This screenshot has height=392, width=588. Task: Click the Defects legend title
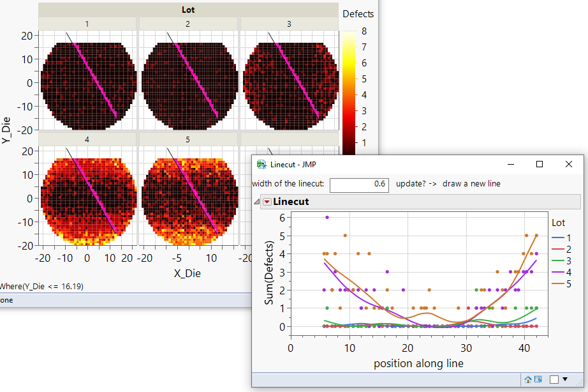(x=358, y=14)
